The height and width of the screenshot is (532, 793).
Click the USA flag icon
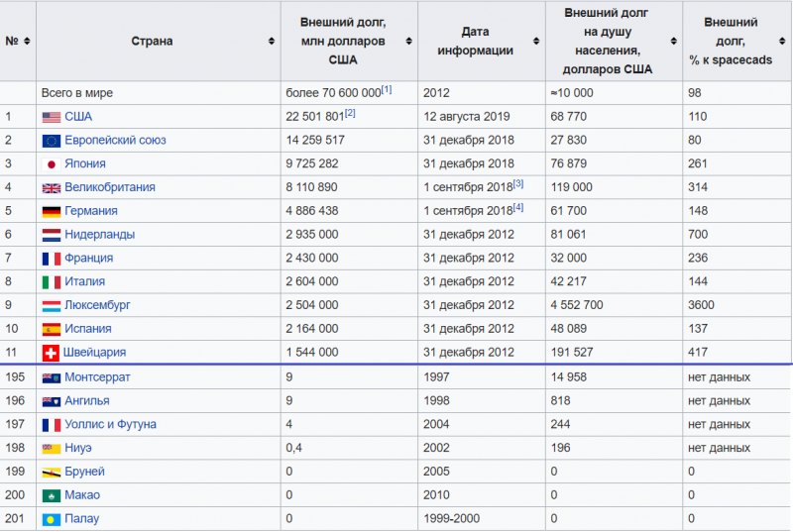52,117
